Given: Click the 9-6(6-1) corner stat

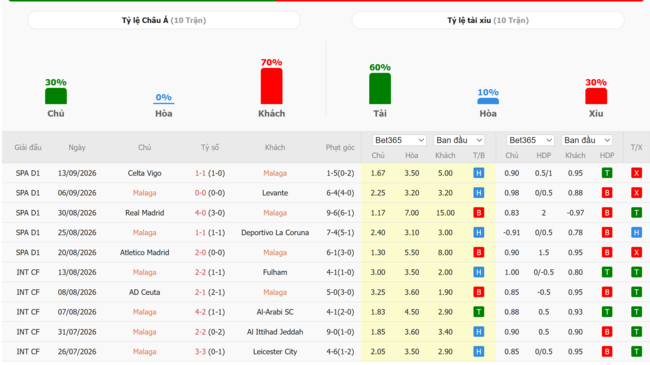Looking at the screenshot, I should pyautogui.click(x=340, y=213).
